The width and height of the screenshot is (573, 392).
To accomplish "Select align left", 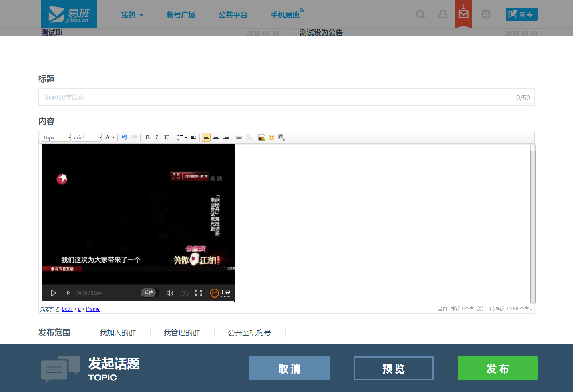I will (206, 137).
